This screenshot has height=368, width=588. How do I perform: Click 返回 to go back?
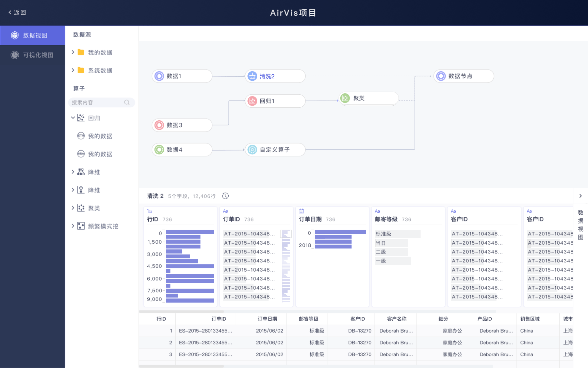[x=16, y=12]
